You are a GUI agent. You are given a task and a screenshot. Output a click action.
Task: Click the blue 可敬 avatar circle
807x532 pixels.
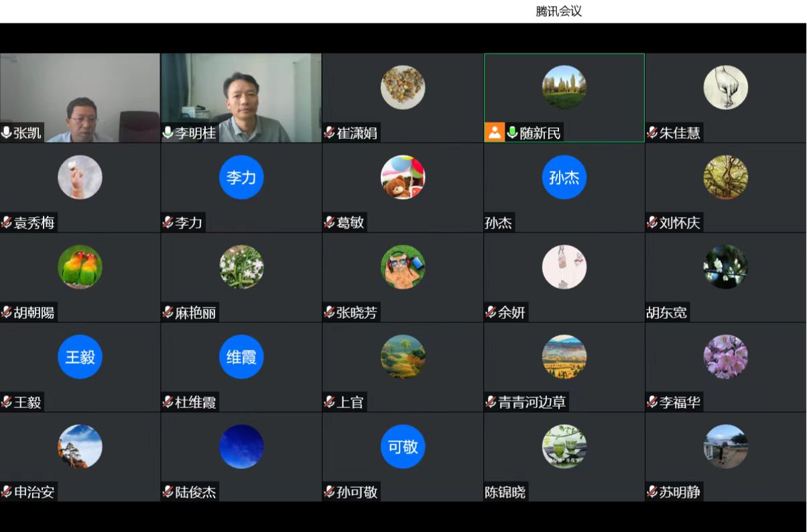point(403,446)
